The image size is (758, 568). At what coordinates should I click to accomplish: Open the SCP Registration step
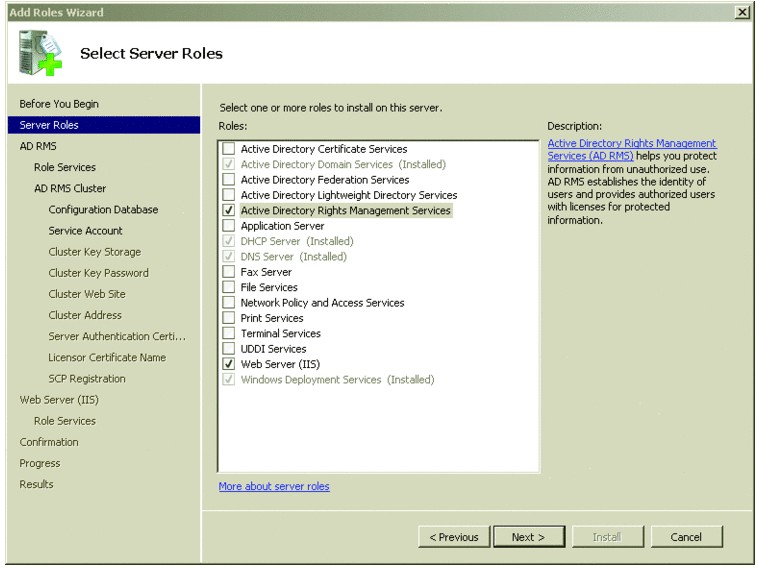pos(87,379)
